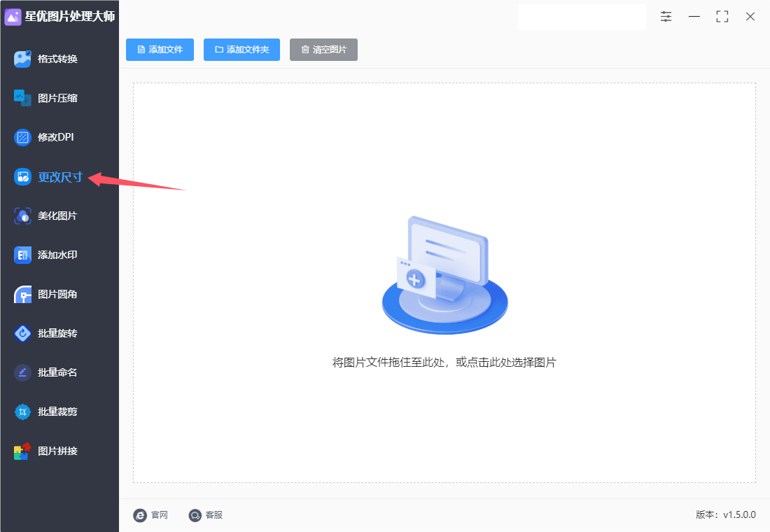Click the 图片拼接 image stitching icon
770x532 pixels.
(x=23, y=451)
